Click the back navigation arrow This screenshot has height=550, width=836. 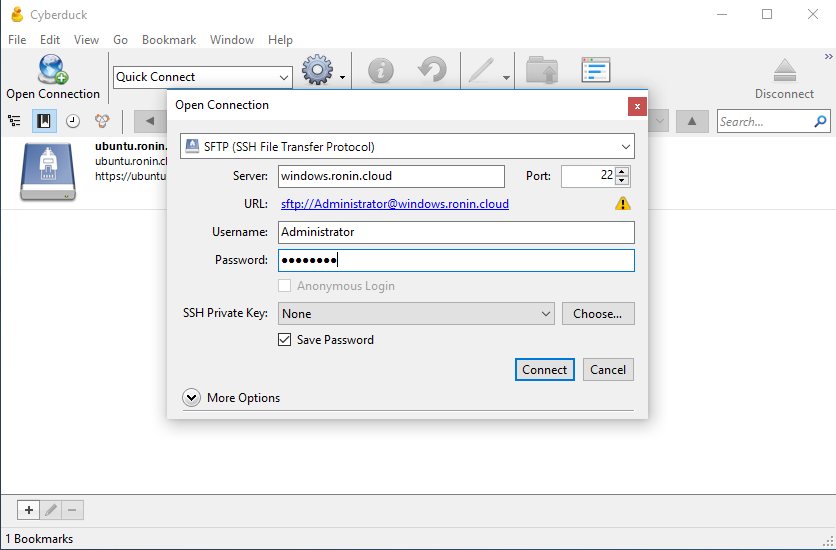click(x=150, y=122)
